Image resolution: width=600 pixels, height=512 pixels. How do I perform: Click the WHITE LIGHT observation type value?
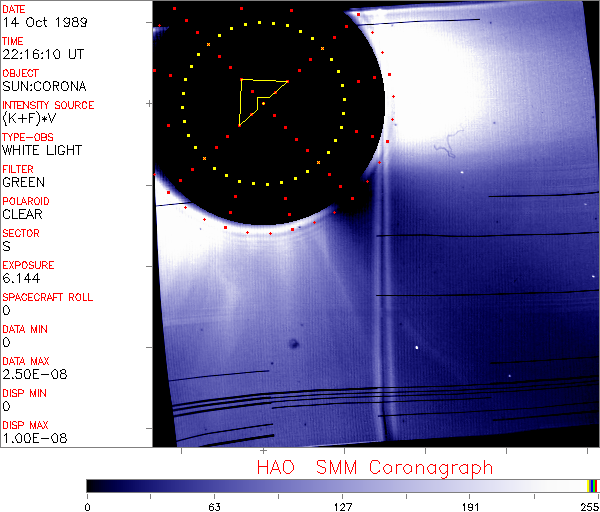tap(42, 150)
